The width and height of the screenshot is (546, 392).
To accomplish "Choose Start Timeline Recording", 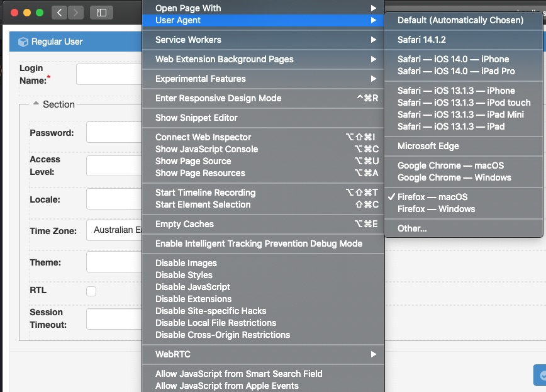I will tap(263, 193).
